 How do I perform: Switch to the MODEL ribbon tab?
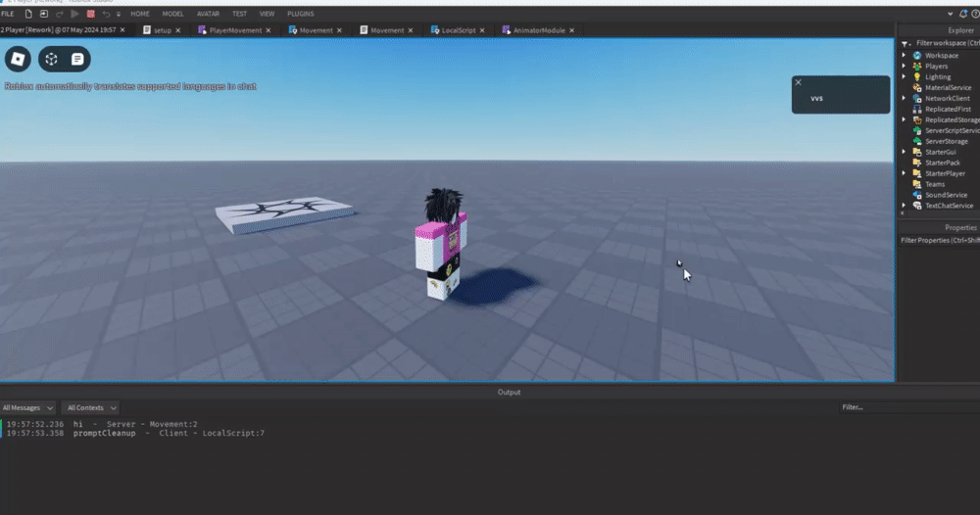pos(173,14)
